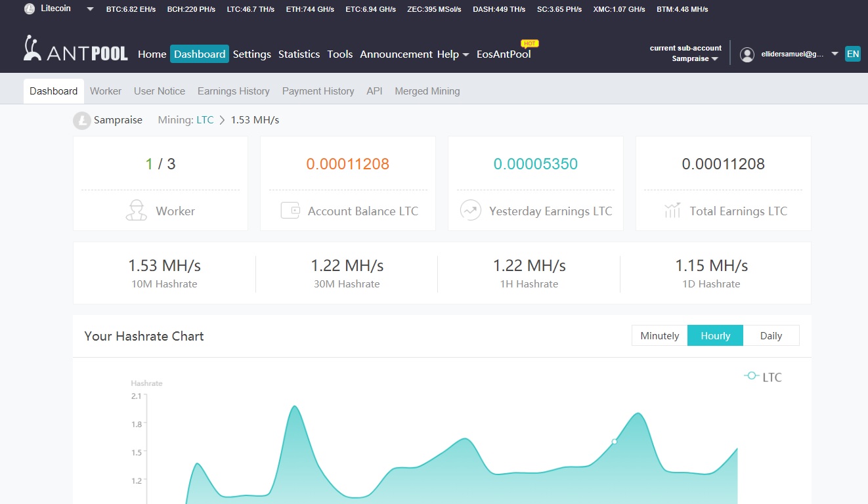Viewport: 868px width, 504px height.
Task: Open Tools in the main navigation
Action: point(340,54)
